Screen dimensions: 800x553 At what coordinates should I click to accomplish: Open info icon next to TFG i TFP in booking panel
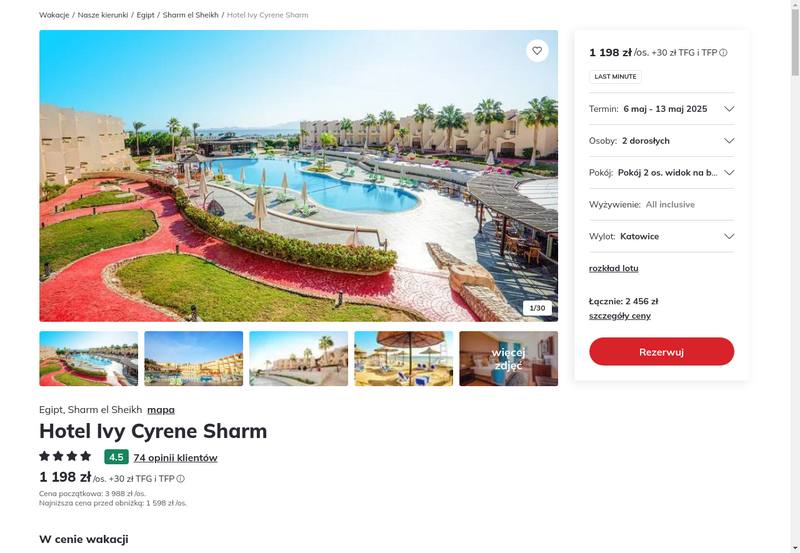pyautogui.click(x=723, y=53)
